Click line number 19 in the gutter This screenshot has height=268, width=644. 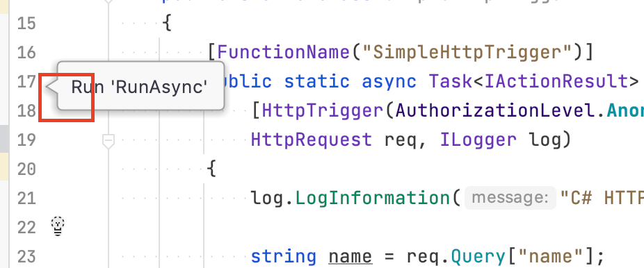point(26,140)
